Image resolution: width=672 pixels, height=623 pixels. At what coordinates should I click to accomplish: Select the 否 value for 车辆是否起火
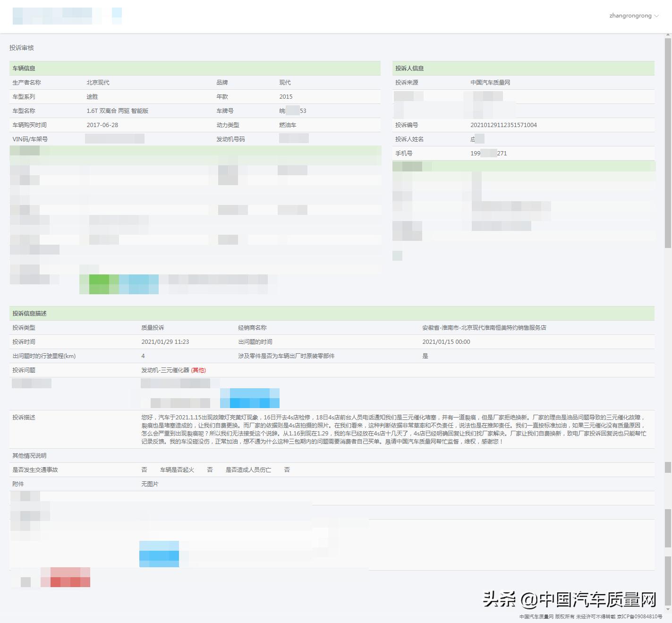[210, 469]
